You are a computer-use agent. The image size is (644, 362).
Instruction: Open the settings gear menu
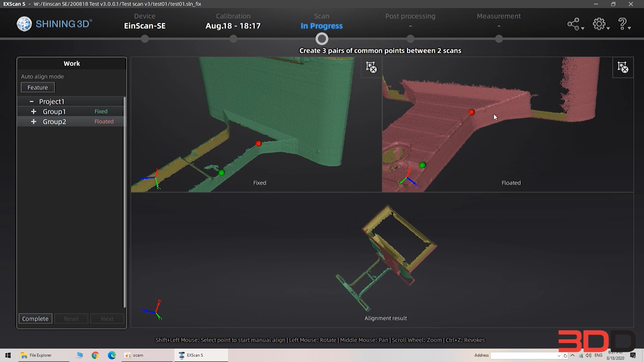click(599, 24)
